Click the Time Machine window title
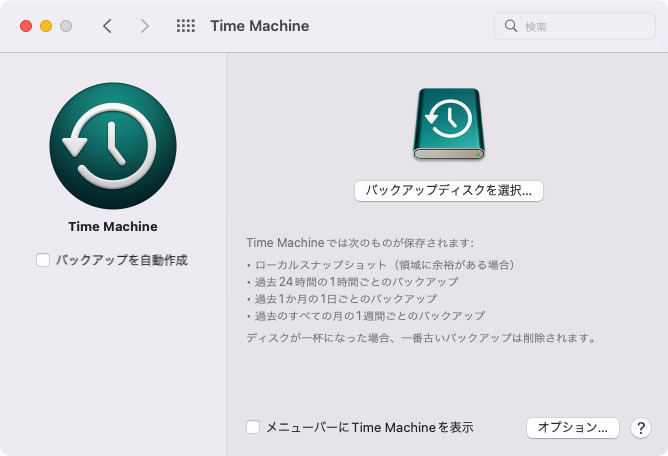The height and width of the screenshot is (456, 668). (x=260, y=26)
